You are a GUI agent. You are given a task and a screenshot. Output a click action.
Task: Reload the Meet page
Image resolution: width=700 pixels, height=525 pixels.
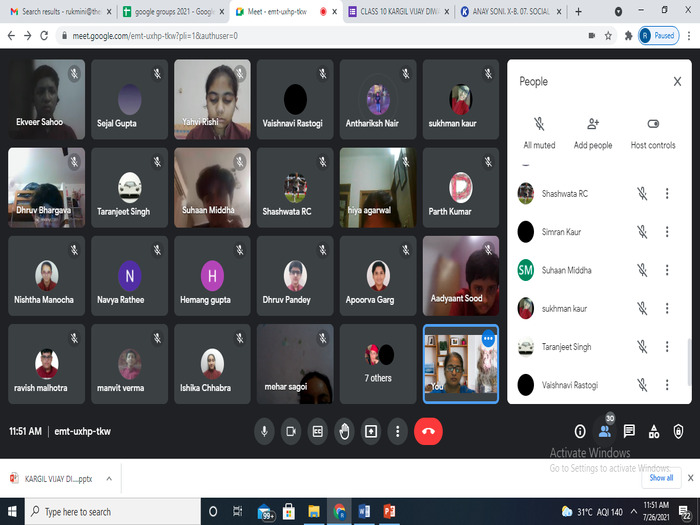point(44,36)
